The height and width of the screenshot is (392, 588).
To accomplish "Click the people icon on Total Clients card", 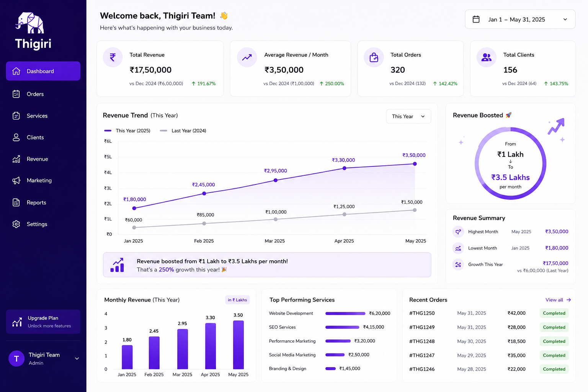I will click(487, 57).
